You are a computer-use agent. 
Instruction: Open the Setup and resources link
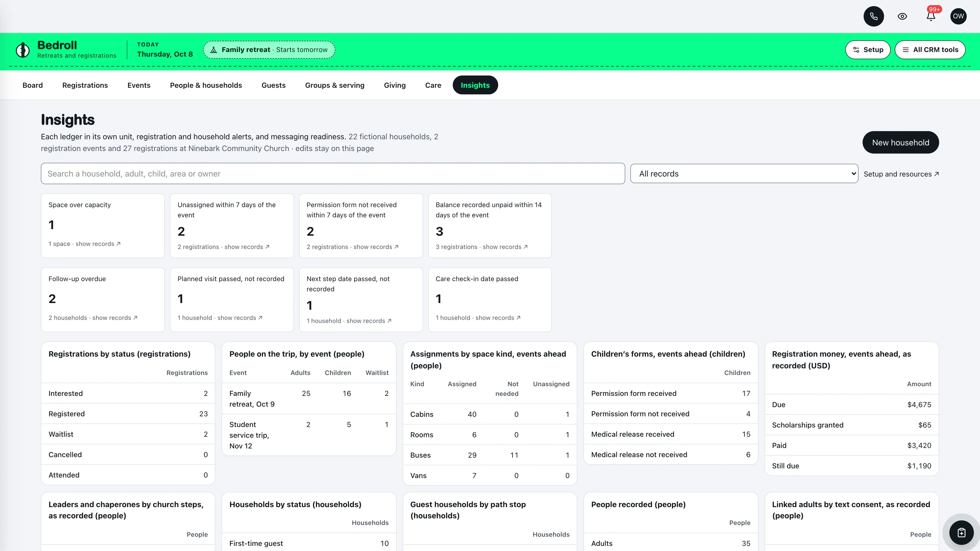tap(901, 174)
